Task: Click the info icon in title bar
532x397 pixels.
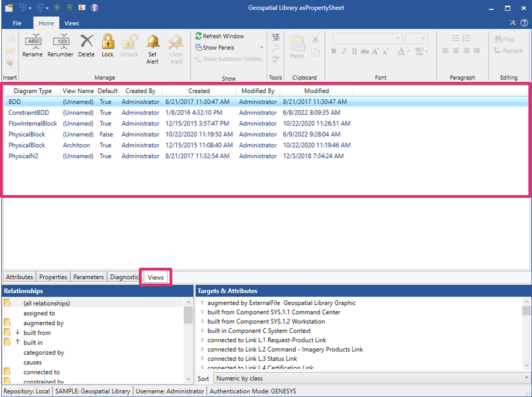Action: [x=94, y=8]
